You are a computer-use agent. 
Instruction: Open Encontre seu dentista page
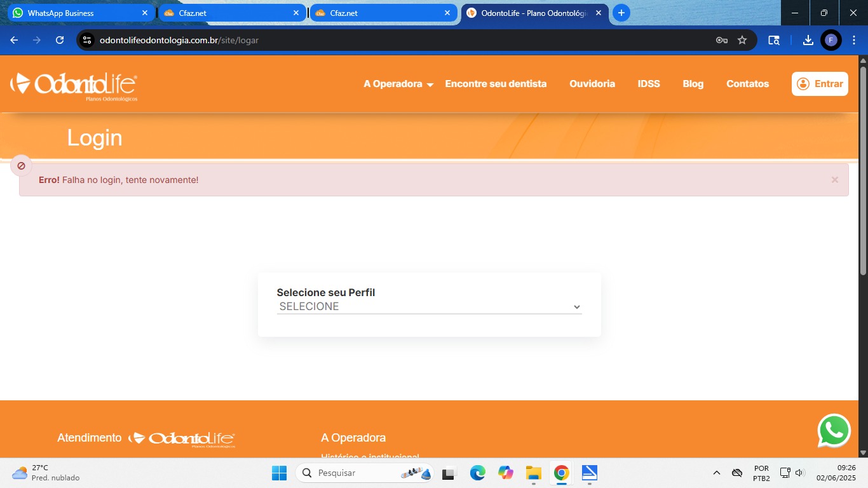click(x=496, y=84)
